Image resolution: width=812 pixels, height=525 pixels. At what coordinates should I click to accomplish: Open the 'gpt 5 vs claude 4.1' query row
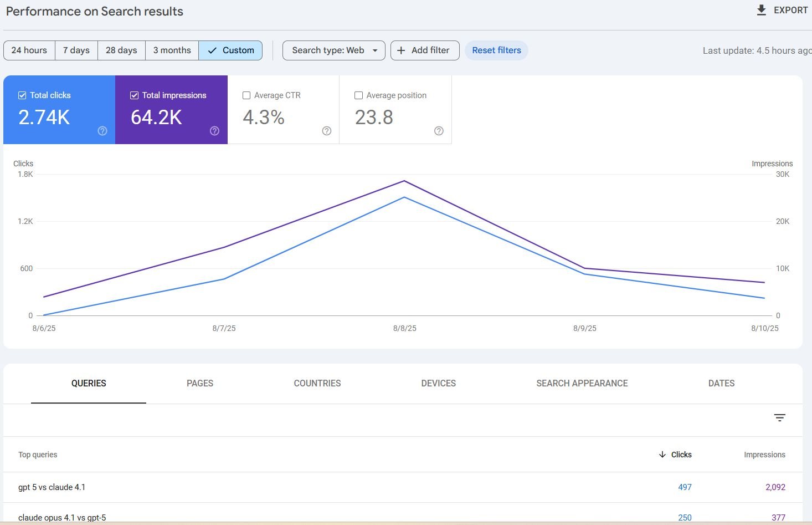pos(52,487)
